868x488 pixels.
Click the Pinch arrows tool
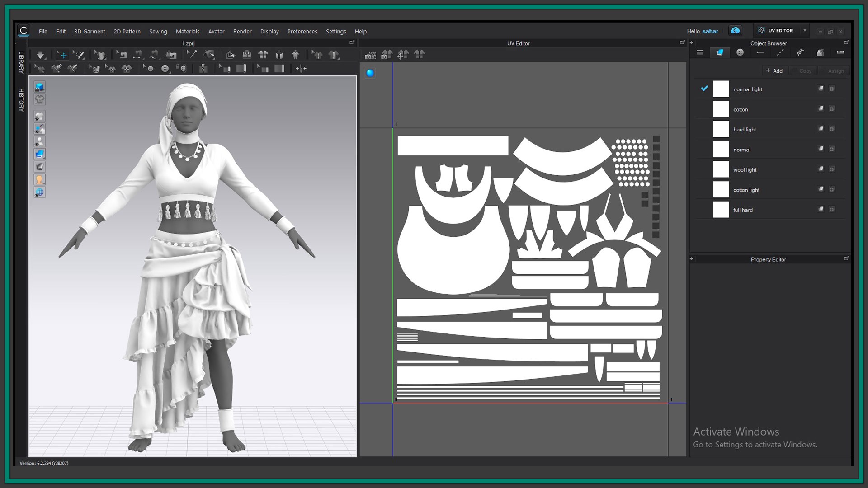tap(301, 69)
